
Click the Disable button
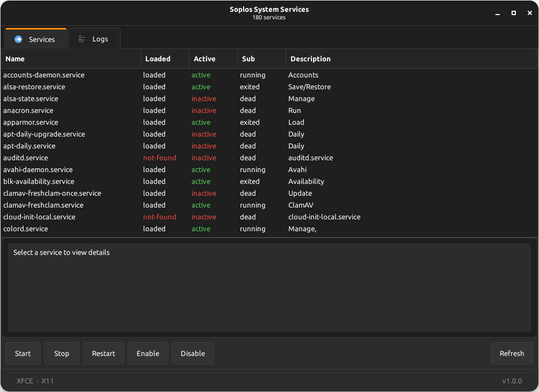(x=193, y=353)
